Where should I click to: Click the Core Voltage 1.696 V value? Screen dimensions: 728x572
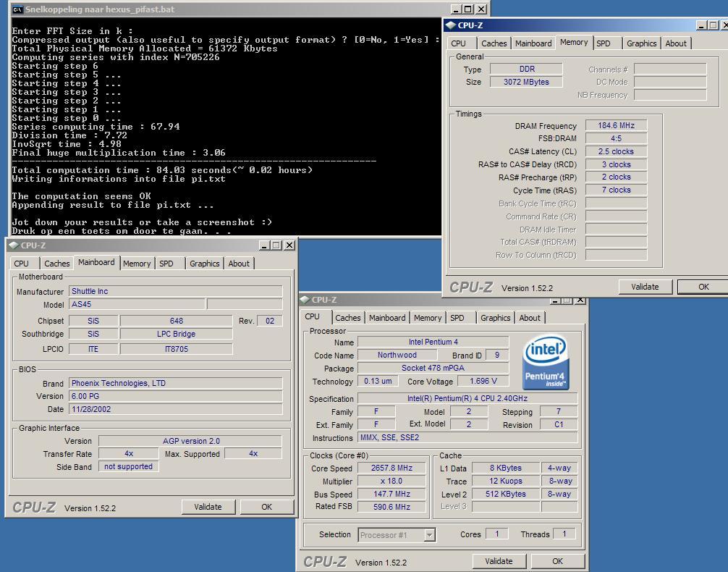pos(483,381)
